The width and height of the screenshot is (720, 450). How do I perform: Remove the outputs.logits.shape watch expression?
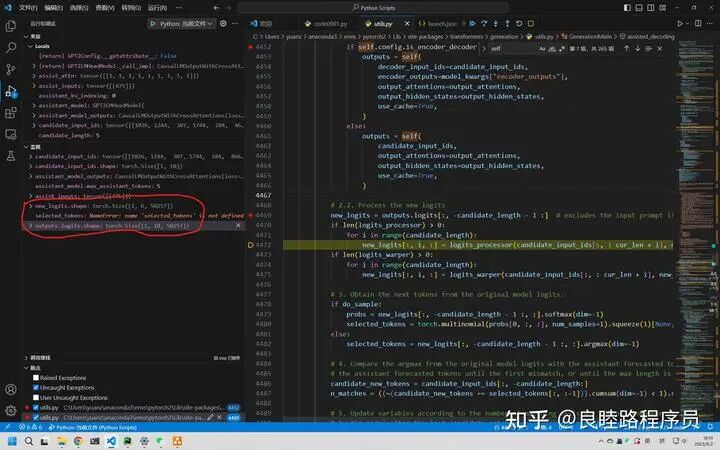(x=238, y=225)
